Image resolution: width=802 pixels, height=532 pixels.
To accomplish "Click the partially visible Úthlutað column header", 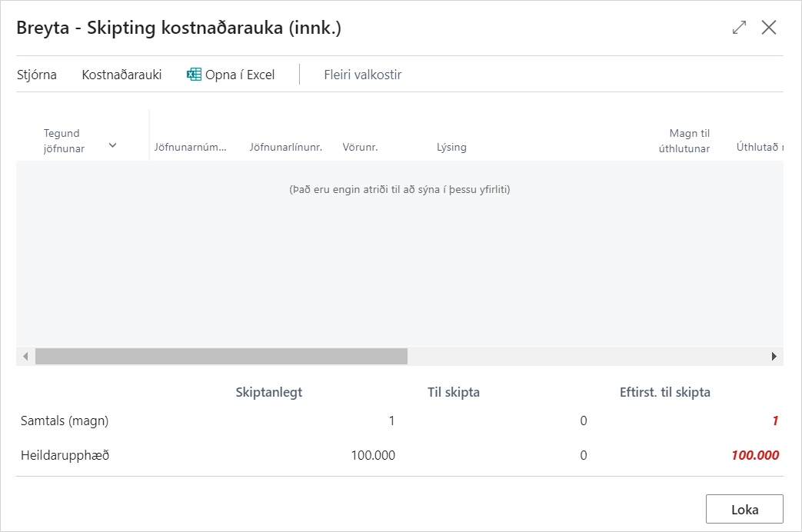I will 759,147.
